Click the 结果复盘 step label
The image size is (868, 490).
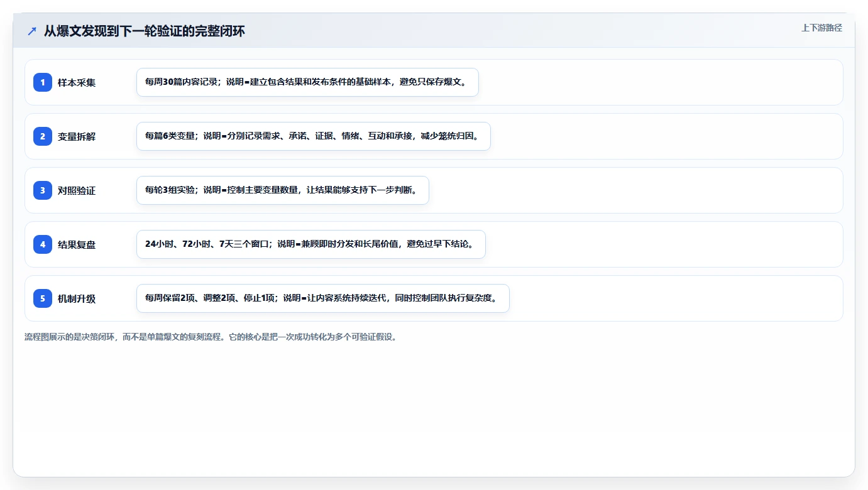(x=77, y=244)
